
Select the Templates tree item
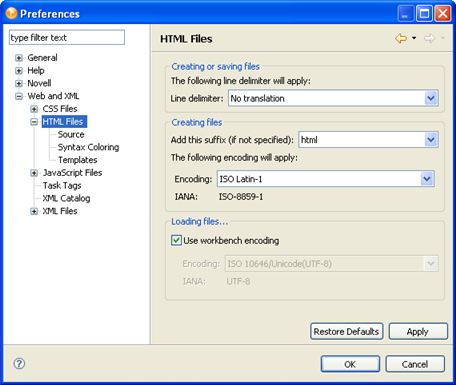pos(78,160)
